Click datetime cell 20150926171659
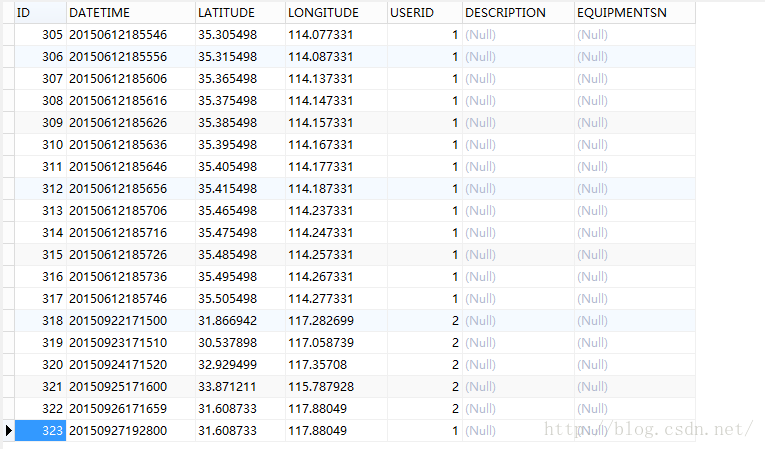The image size is (765, 449). click(131, 408)
